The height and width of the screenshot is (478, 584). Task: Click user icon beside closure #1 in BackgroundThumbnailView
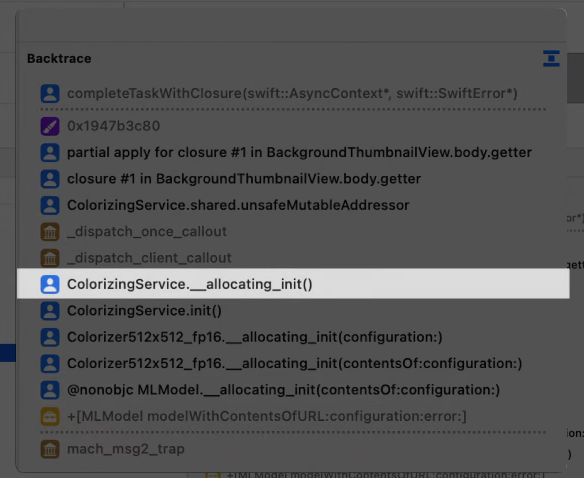pos(50,179)
